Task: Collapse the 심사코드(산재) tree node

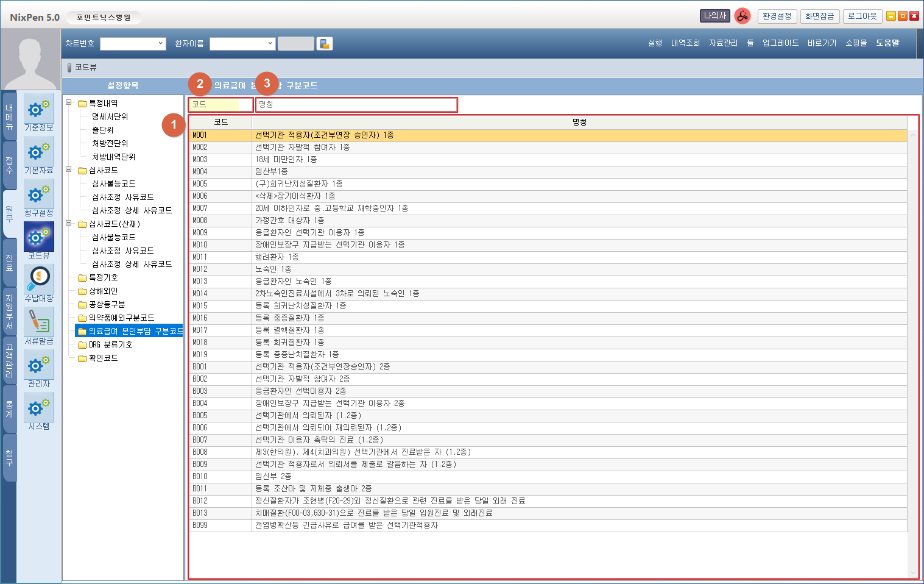Action: 69,224
